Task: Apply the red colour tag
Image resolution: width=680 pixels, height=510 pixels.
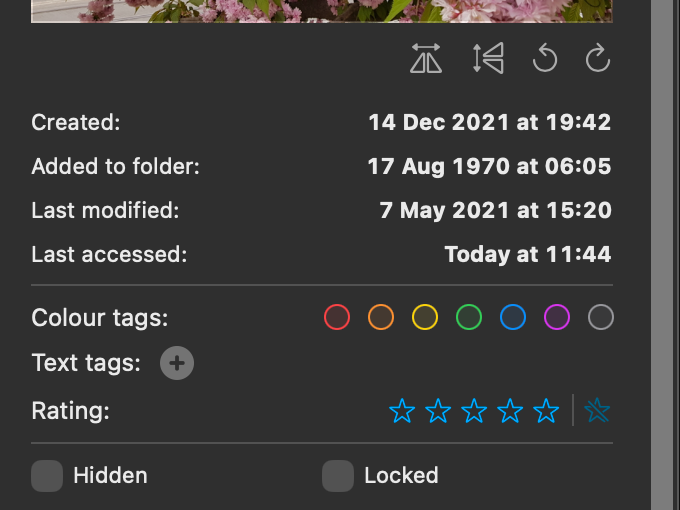Action: [x=337, y=318]
